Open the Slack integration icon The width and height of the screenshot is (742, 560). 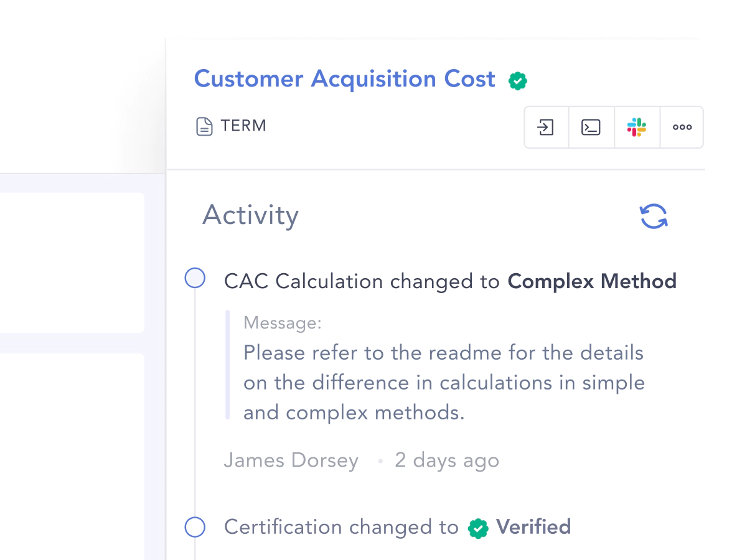(636, 127)
